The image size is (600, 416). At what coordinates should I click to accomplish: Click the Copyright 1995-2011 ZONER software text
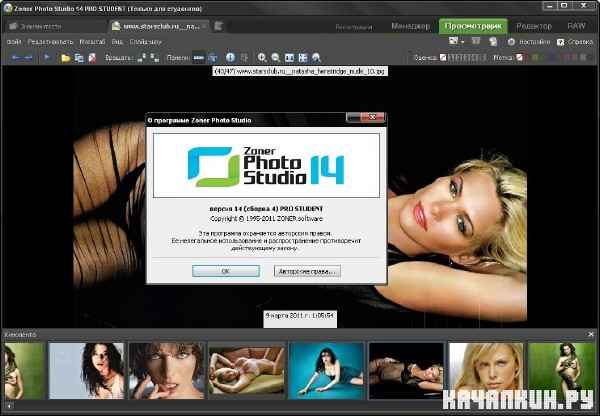(x=266, y=219)
